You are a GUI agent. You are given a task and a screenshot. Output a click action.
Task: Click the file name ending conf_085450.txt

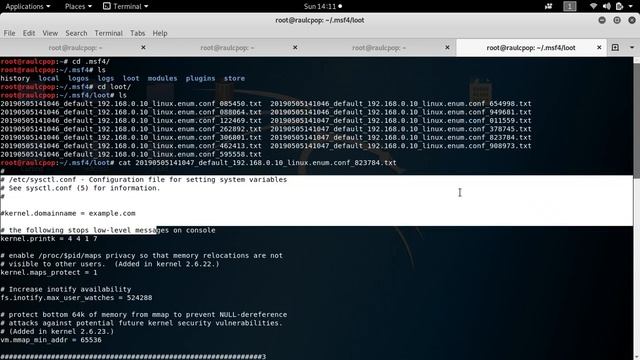pyautogui.click(x=131, y=104)
